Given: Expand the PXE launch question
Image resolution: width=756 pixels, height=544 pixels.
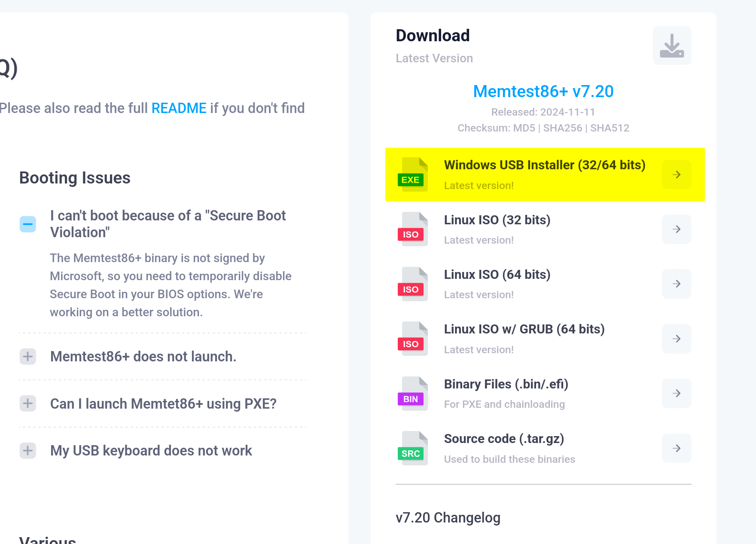Looking at the screenshot, I should click(x=28, y=403).
